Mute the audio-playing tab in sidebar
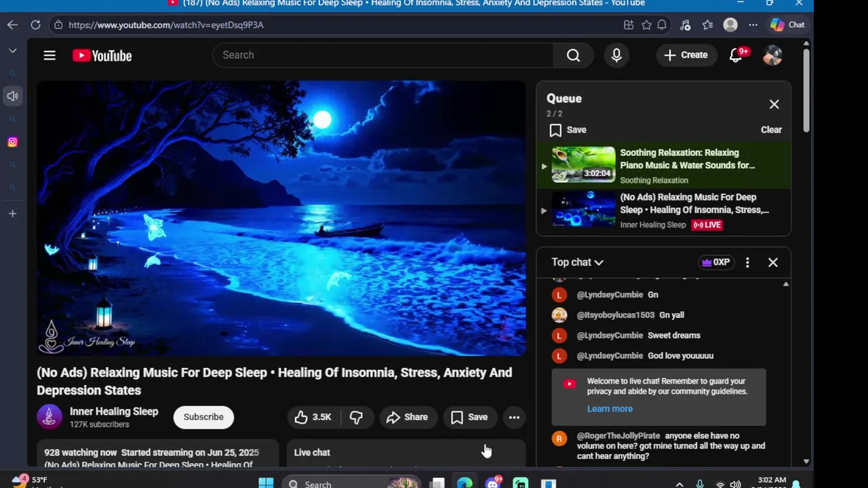The image size is (868, 488). 12,96
